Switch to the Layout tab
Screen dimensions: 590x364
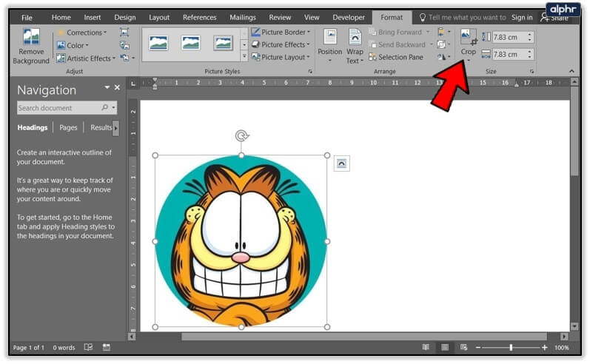click(x=159, y=18)
